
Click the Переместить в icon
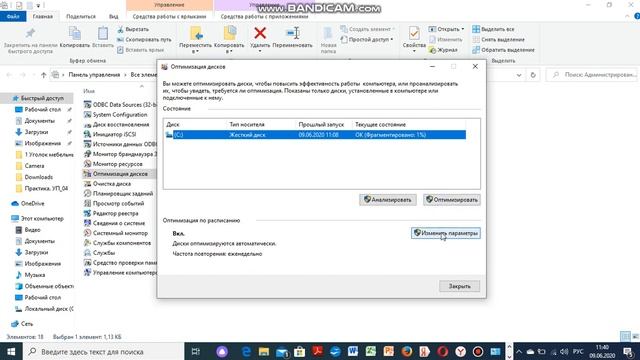pos(196,33)
